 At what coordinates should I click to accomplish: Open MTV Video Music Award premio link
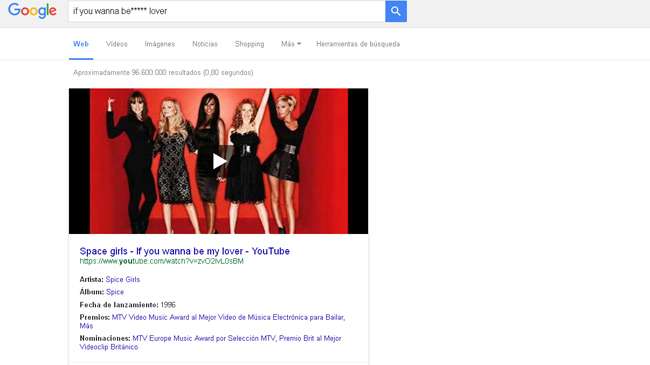[x=228, y=317]
